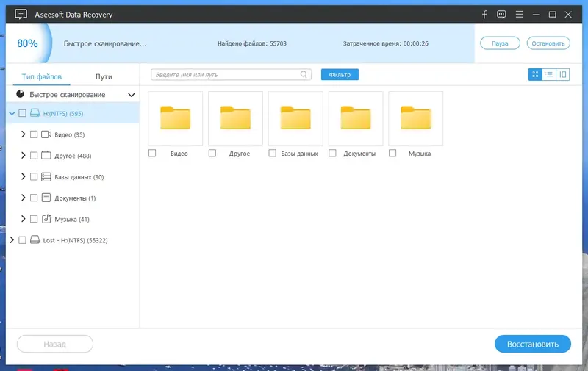588x371 pixels.
Task: Click the 80% scan progress indicator
Action: point(27,43)
